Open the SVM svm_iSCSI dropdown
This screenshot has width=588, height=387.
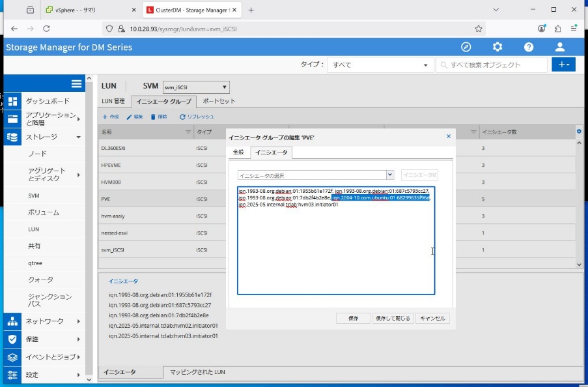click(195, 87)
